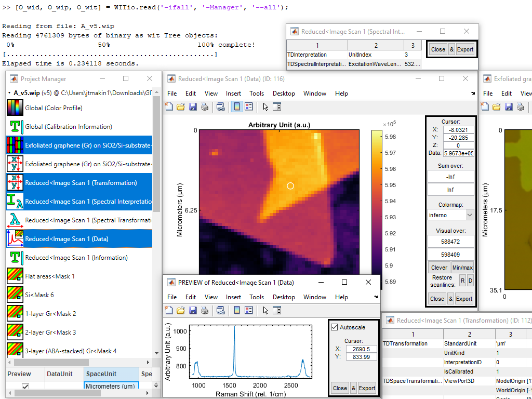Click the R restore scanlines toggle
The height and width of the screenshot is (399, 532).
(x=462, y=281)
